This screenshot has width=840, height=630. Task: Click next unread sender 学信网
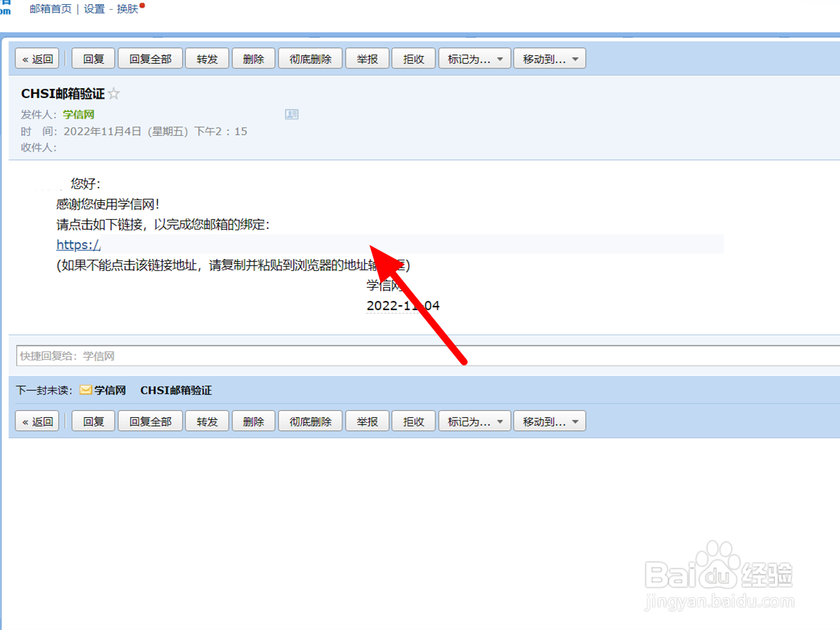pyautogui.click(x=110, y=391)
